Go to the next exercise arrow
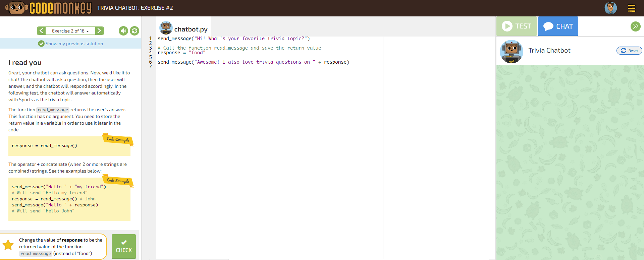The image size is (644, 260). 99,31
